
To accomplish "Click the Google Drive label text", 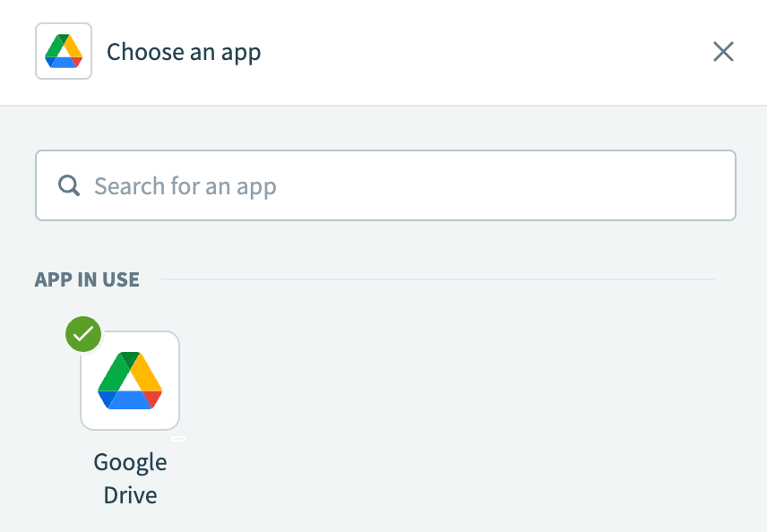I will (129, 477).
